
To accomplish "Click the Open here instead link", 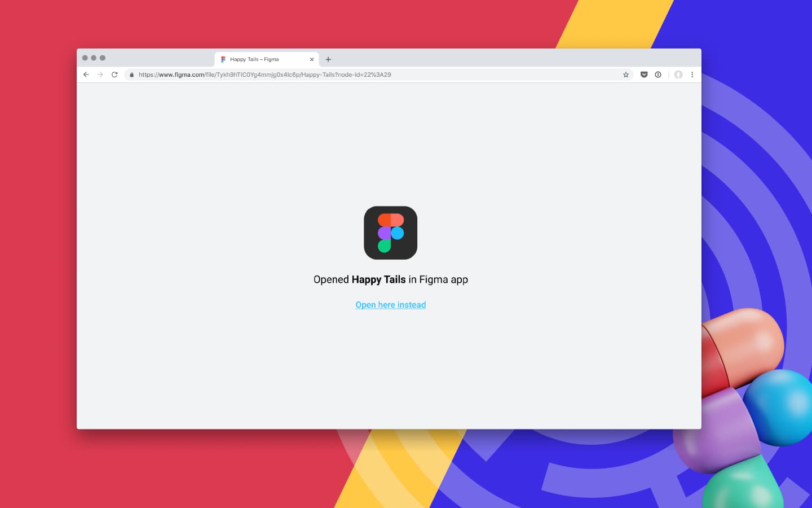I will click(390, 305).
